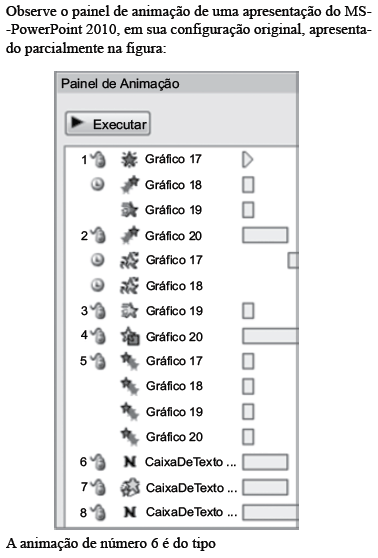Click timeline arrow marker of animation 1
378x558 pixels.
[x=248, y=159]
